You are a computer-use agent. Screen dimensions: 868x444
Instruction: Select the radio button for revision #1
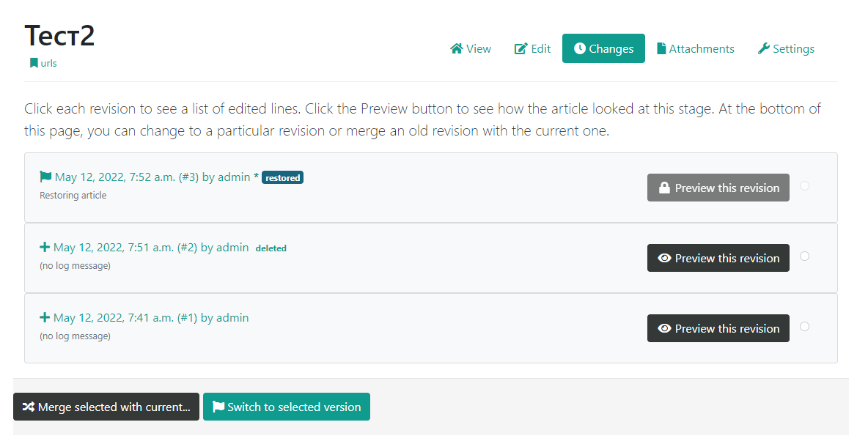[804, 327]
